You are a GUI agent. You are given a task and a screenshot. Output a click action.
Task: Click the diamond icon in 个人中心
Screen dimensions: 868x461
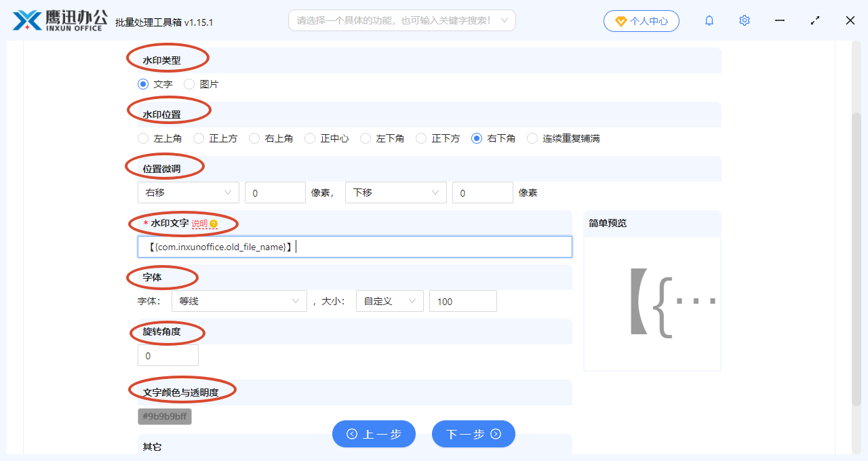pyautogui.click(x=620, y=21)
